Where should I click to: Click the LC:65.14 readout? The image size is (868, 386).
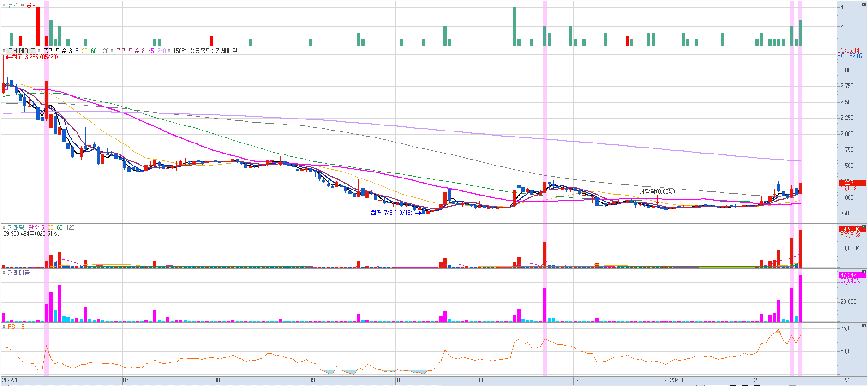pyautogui.click(x=849, y=50)
